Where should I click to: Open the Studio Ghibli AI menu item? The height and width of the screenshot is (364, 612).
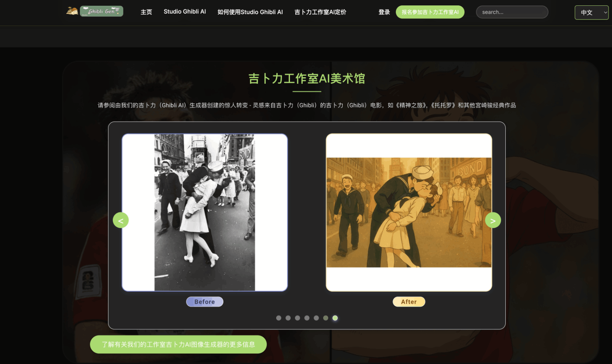(x=185, y=12)
